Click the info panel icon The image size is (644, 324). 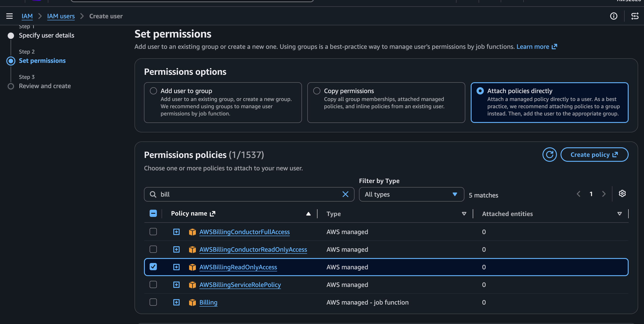tap(614, 16)
